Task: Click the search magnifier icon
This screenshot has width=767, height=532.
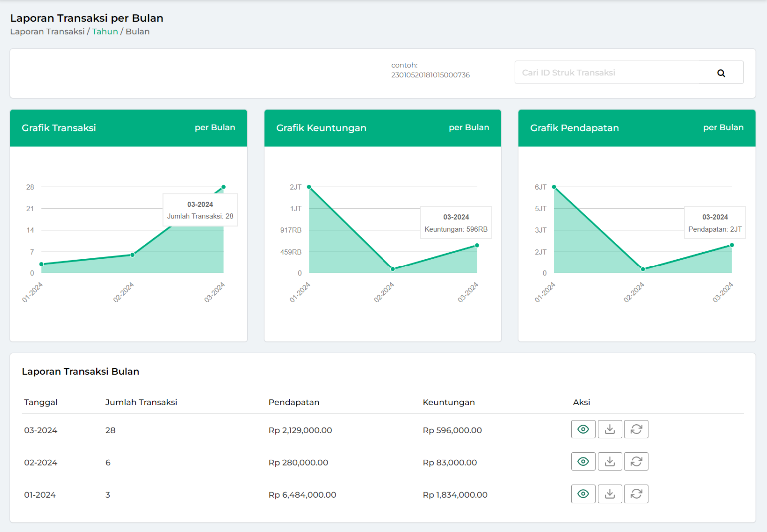Action: (721, 73)
